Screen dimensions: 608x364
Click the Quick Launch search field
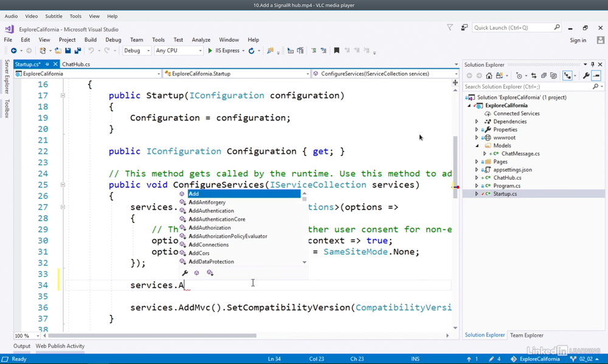pyautogui.click(x=516, y=27)
